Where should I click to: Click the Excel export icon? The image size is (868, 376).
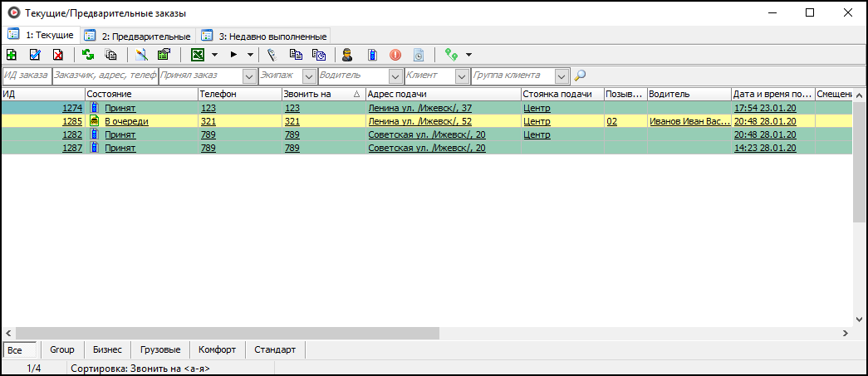198,55
